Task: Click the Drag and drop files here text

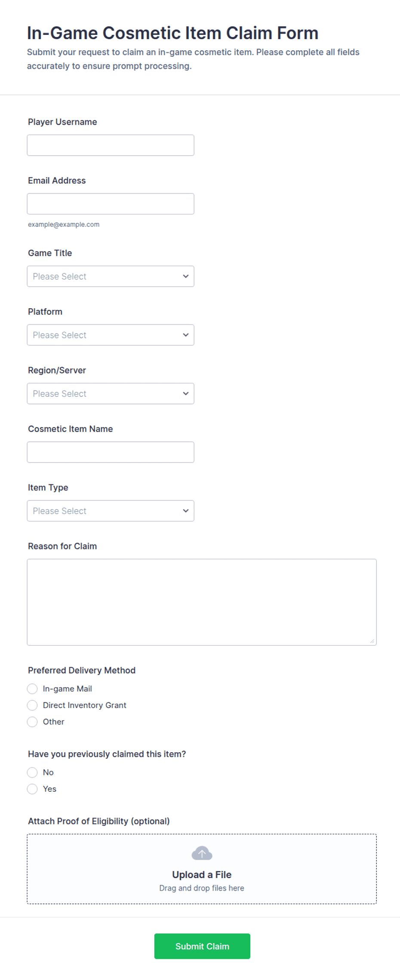Action: click(x=202, y=888)
